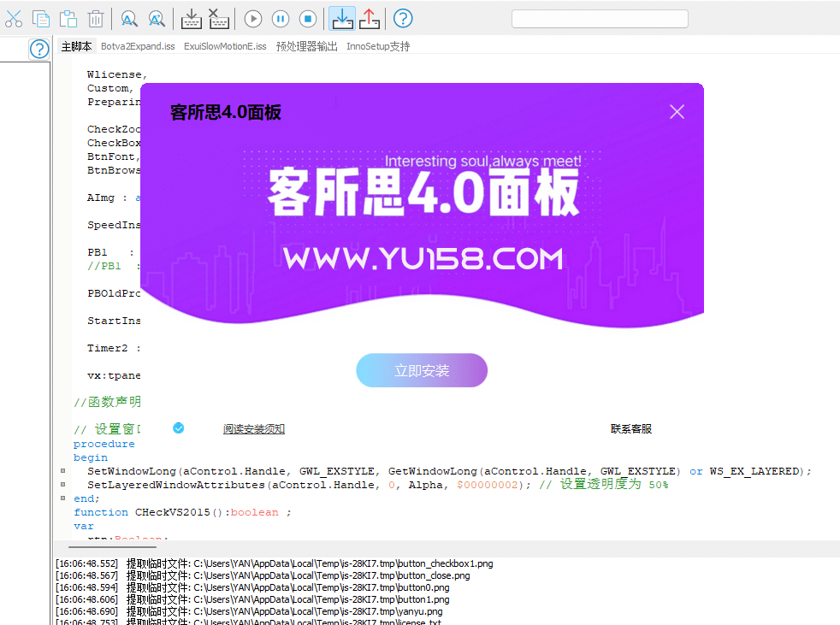Image resolution: width=840 pixels, height=625 pixels.
Task: Expand the left sidebar help panel
Action: (38, 49)
